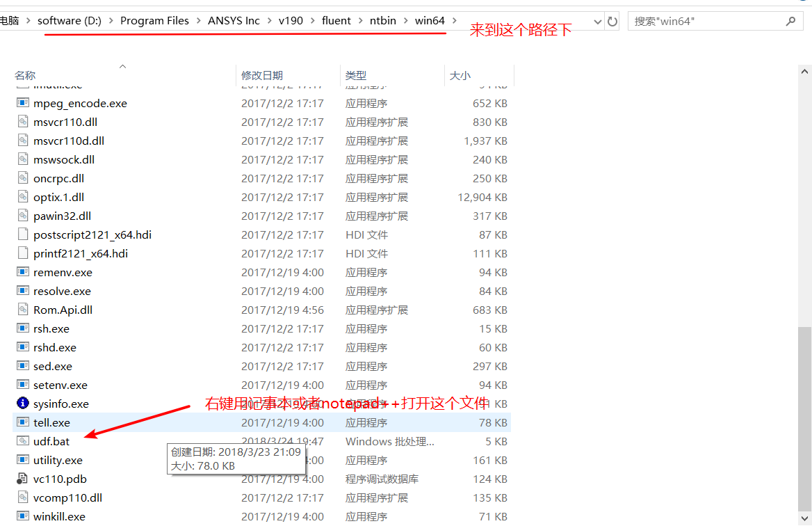Screen dimensions: 812x526
Task: Click the postscript2121_x64.hdi file icon
Action: (x=22, y=234)
